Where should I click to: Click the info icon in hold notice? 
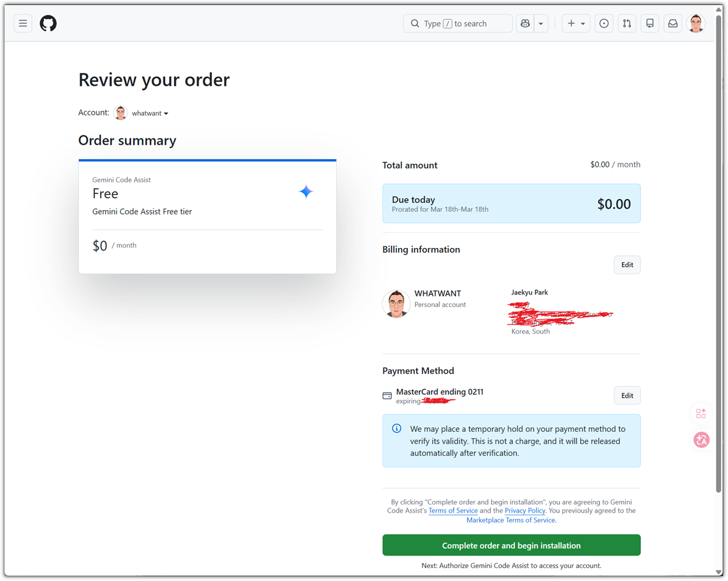click(396, 428)
